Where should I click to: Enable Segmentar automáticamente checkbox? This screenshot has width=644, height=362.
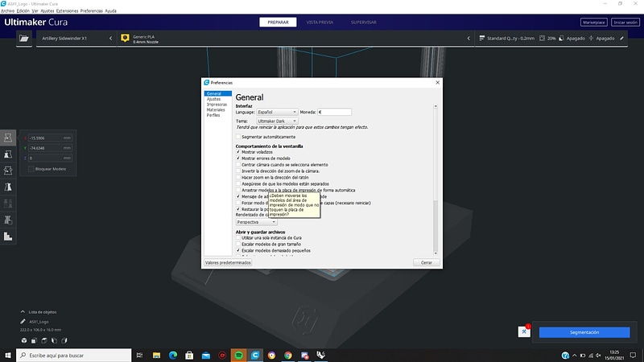point(238,137)
